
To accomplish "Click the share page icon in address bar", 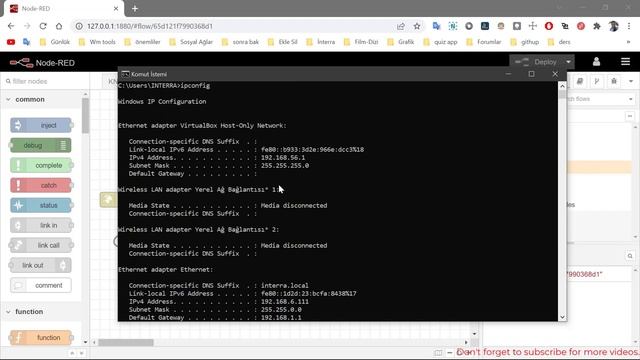I will (401, 26).
